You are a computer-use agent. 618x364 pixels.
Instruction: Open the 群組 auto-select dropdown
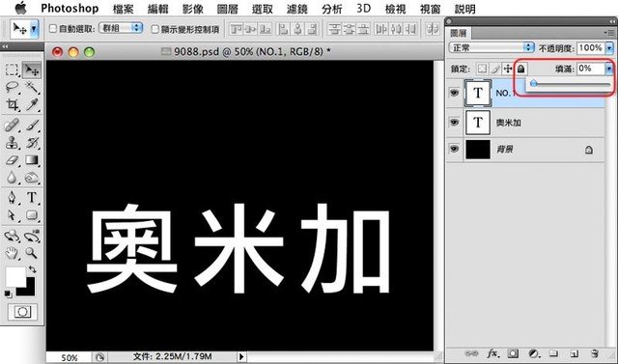click(121, 28)
